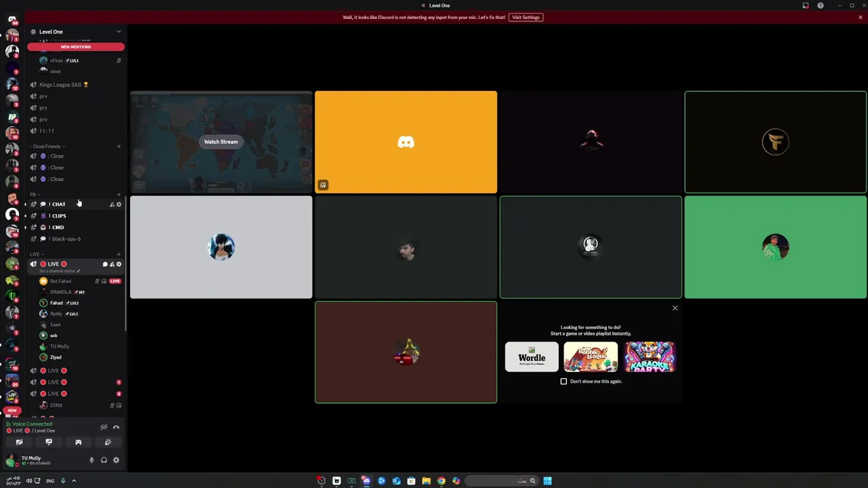The image size is (868, 488).
Task: Check 'Don't show me this again'
Action: [x=564, y=382]
